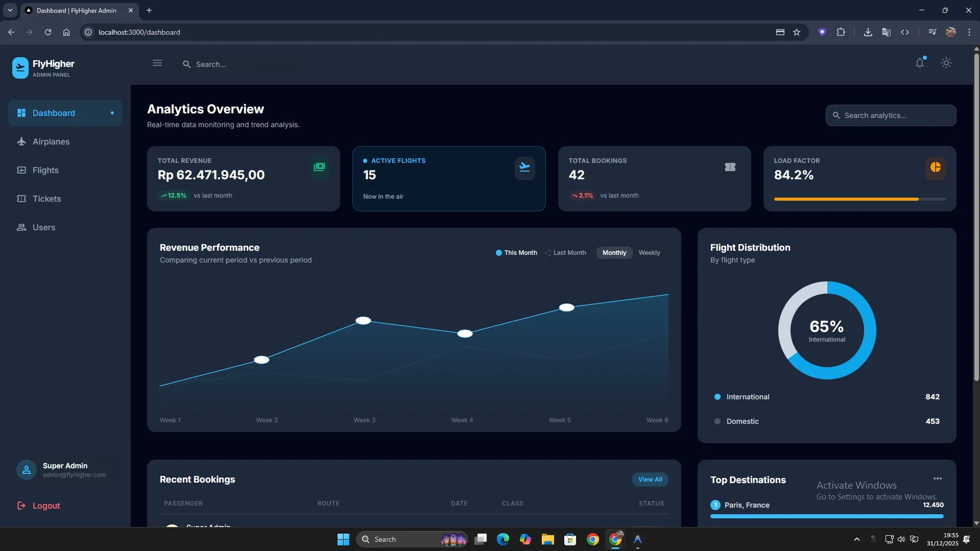Image resolution: width=980 pixels, height=551 pixels.
Task: Open the notifications bell icon
Action: click(919, 63)
